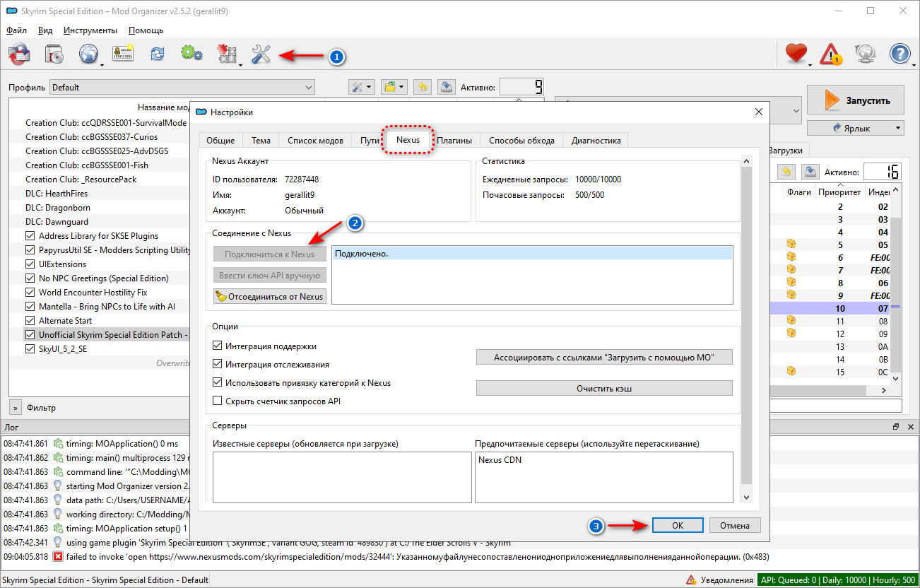This screenshot has height=588, width=920.
Task: Uncheck Address Library for SKSE Plugins mod
Action: [x=30, y=236]
